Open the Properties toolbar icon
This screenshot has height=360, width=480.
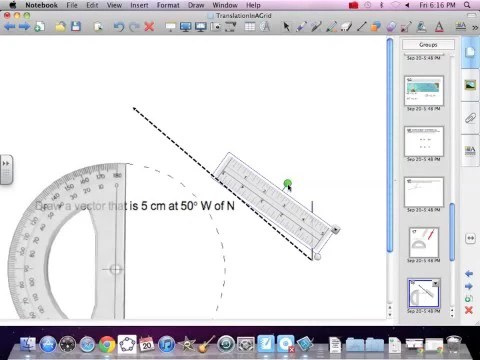(461, 26)
